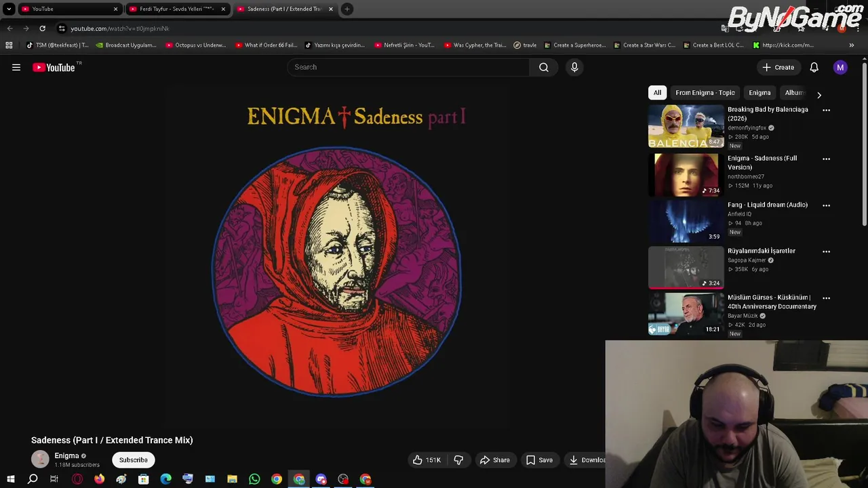Open the Create menu

778,67
